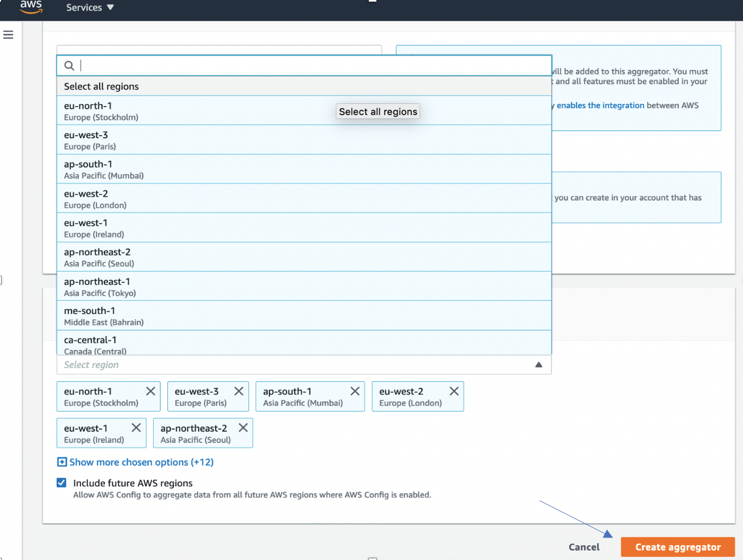Click the plus icon beside Show more chosen options
The image size is (743, 560).
pyautogui.click(x=61, y=462)
